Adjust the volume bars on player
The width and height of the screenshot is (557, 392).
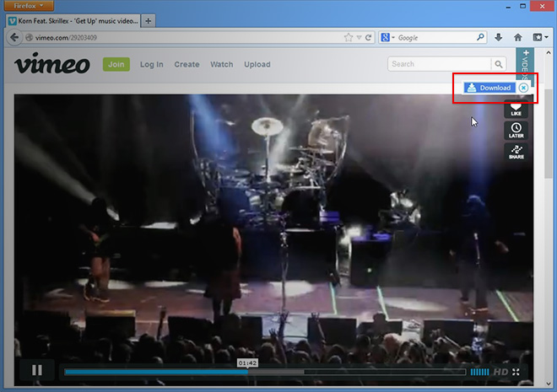click(x=479, y=372)
